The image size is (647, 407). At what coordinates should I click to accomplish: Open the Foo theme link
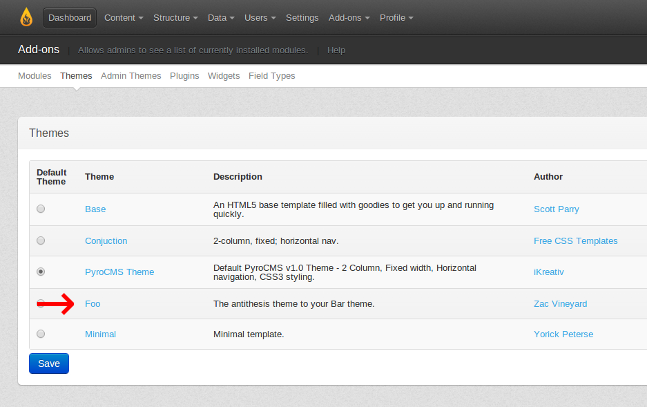point(92,303)
